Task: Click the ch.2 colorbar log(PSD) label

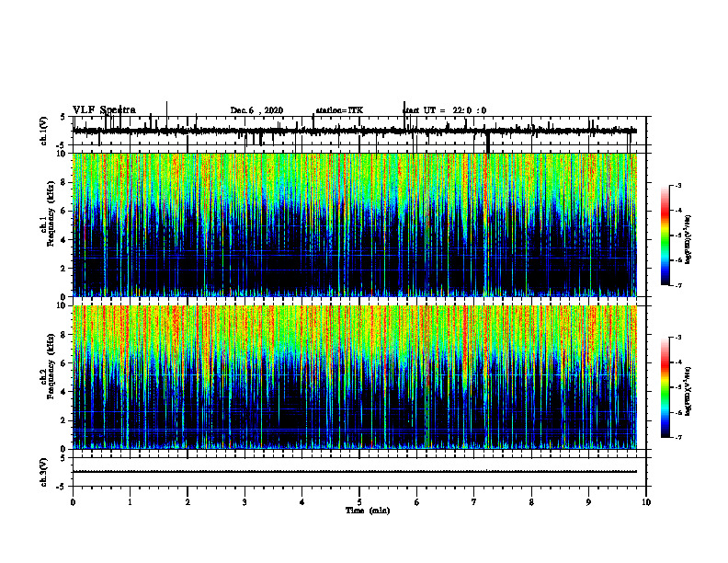Action: coord(688,391)
